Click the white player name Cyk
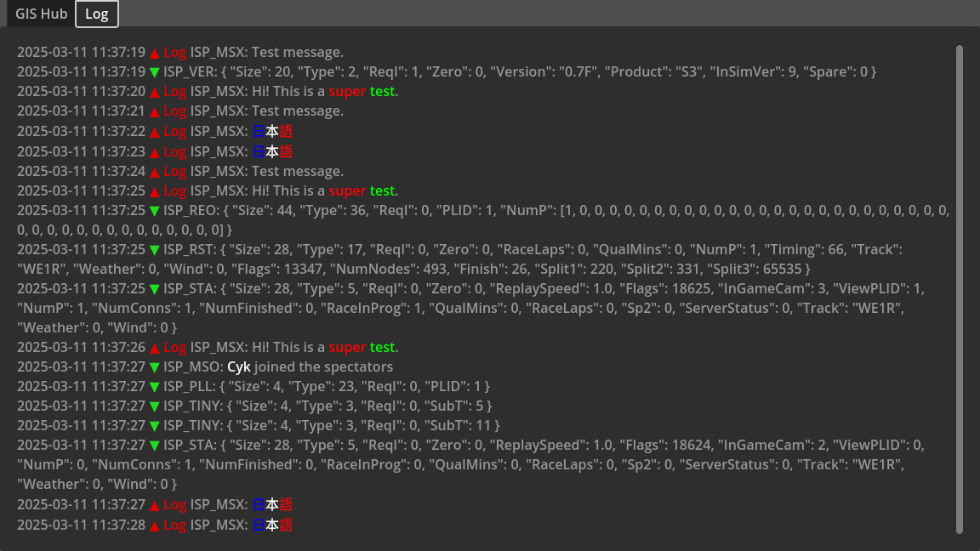The width and height of the screenshot is (980, 551). pos(239,367)
